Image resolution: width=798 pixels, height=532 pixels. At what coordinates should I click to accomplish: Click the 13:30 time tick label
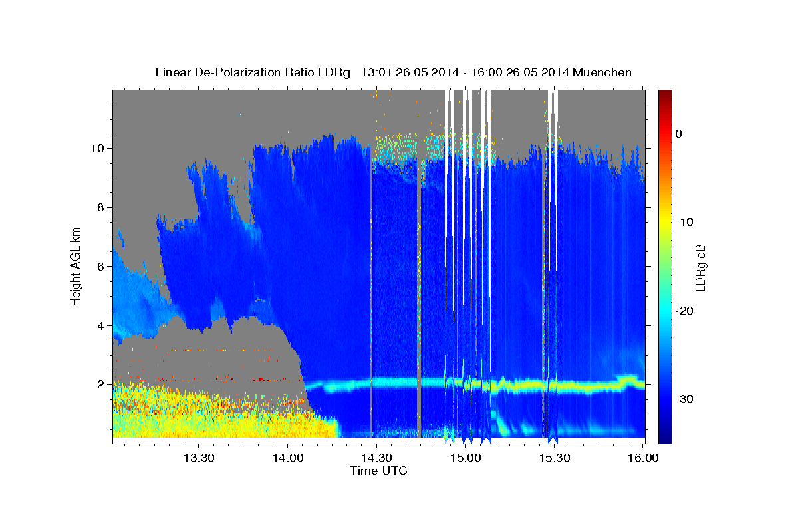tap(198, 458)
